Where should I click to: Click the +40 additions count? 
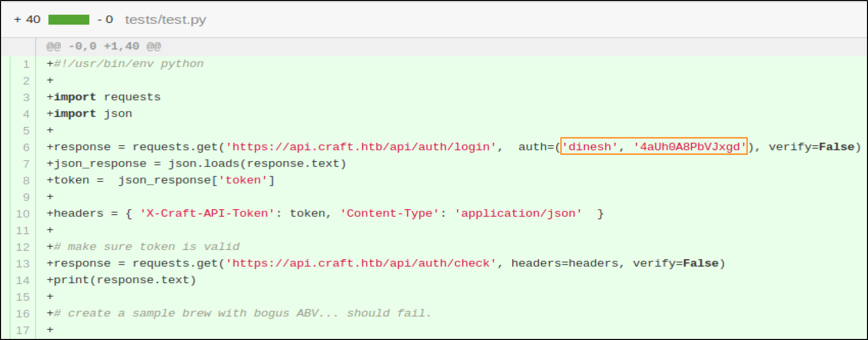(x=27, y=20)
